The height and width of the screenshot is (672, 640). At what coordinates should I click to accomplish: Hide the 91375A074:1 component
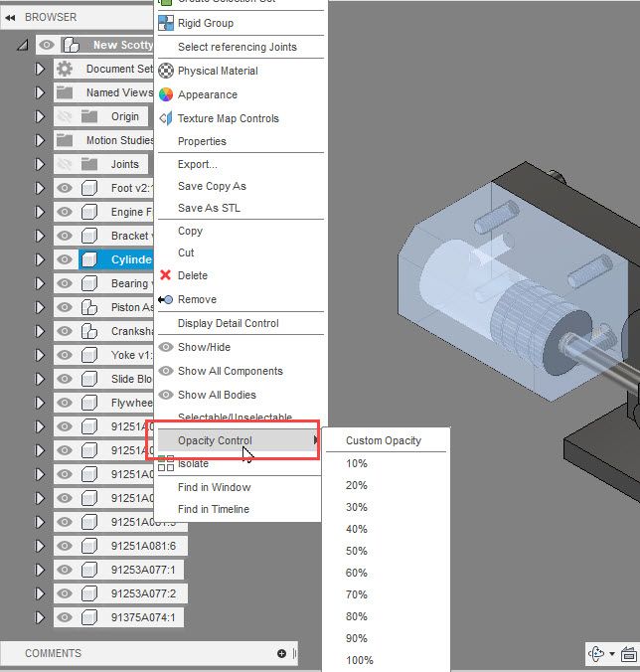(65, 617)
